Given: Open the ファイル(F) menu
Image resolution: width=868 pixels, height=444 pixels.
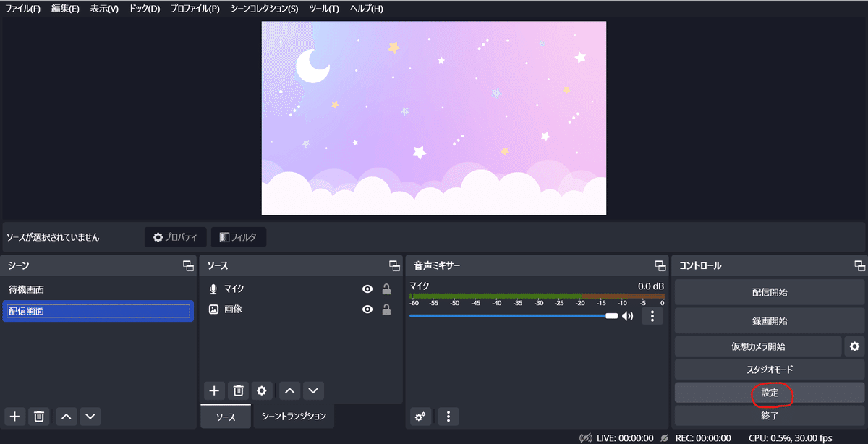Looking at the screenshot, I should point(23,9).
